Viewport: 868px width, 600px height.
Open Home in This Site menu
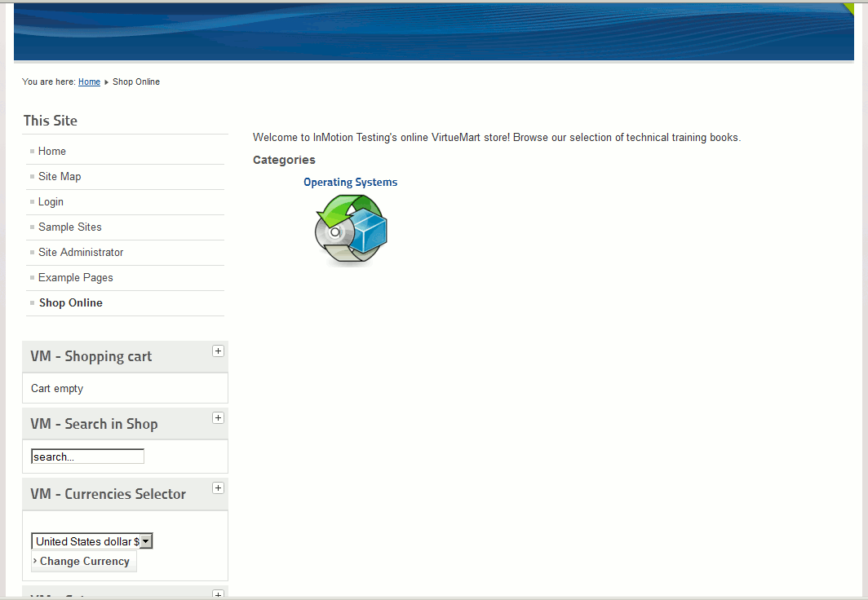pyautogui.click(x=52, y=151)
